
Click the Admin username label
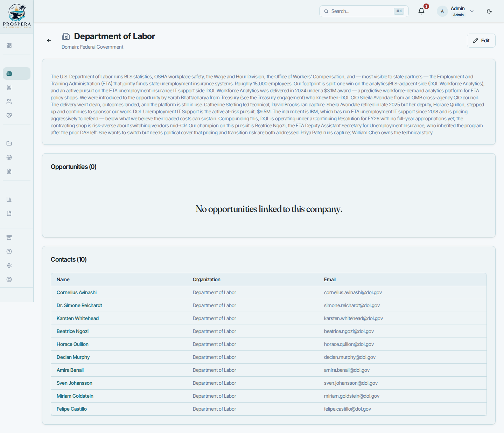click(458, 8)
